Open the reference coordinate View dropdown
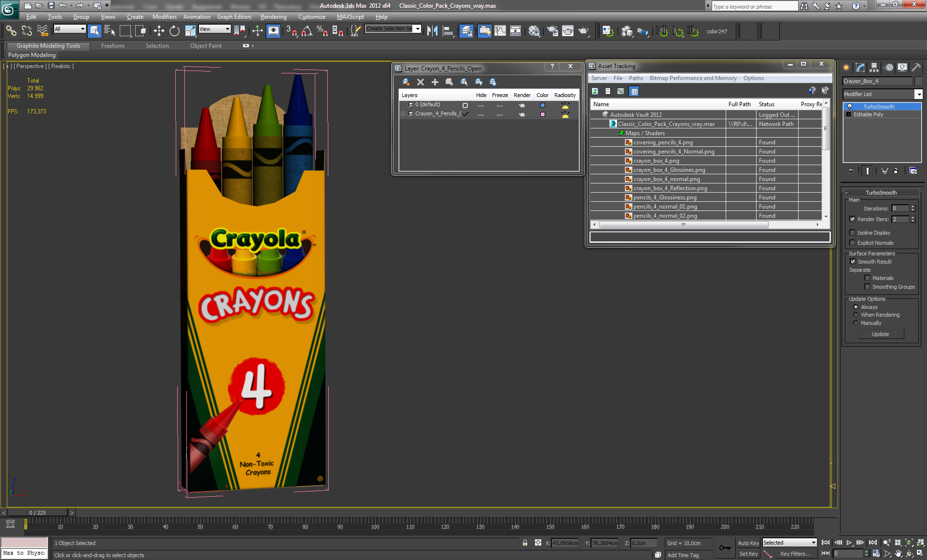 click(x=214, y=29)
